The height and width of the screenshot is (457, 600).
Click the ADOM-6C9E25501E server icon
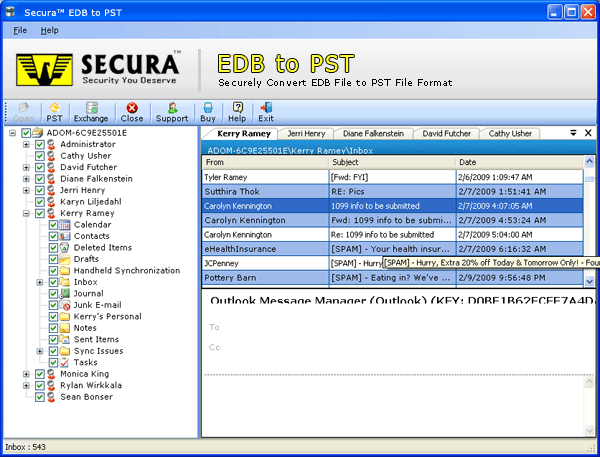pos(38,133)
